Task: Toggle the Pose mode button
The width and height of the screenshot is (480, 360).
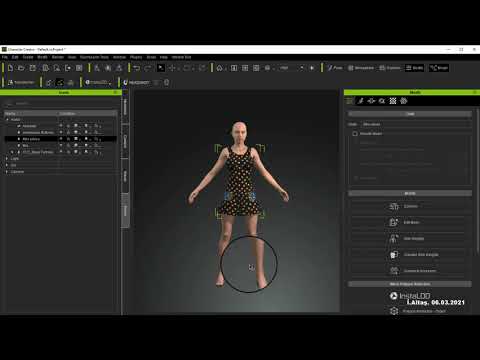Action: (x=335, y=68)
